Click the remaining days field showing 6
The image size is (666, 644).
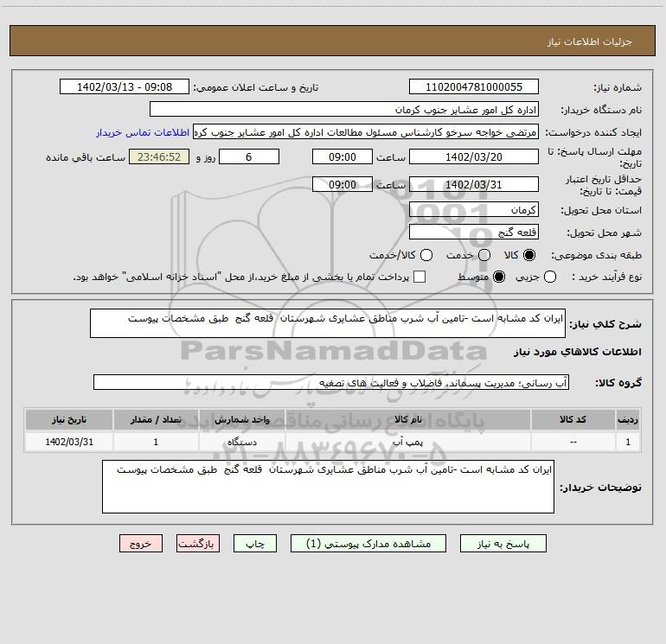tap(249, 156)
